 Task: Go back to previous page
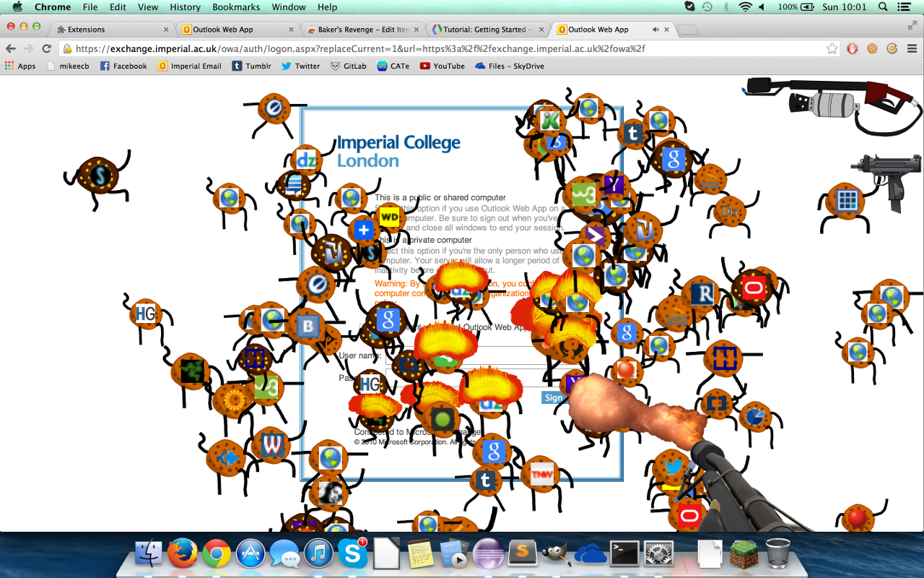click(10, 48)
